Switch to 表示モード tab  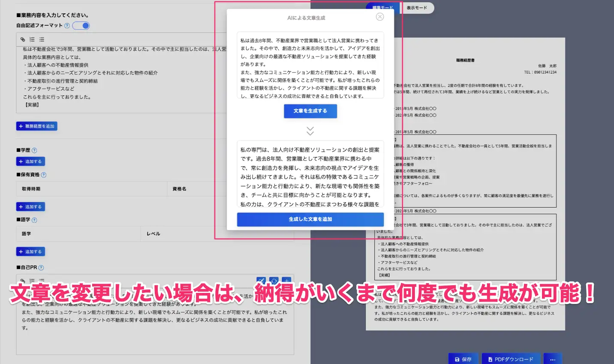click(x=417, y=8)
